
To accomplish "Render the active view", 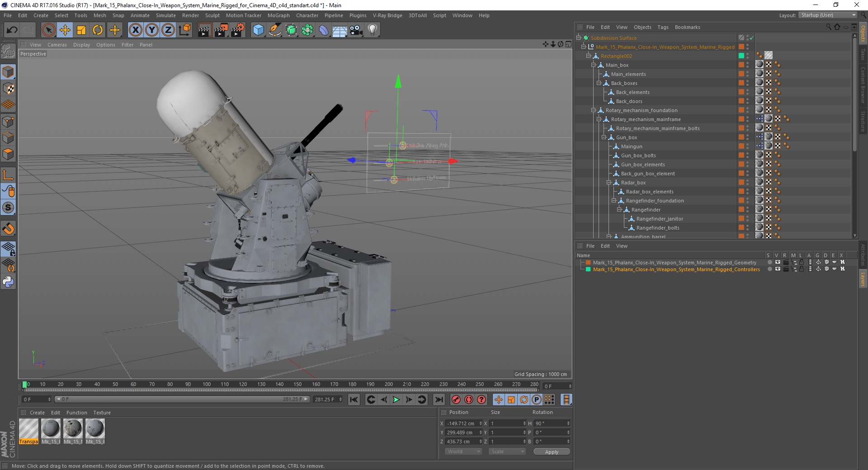I will (x=204, y=30).
